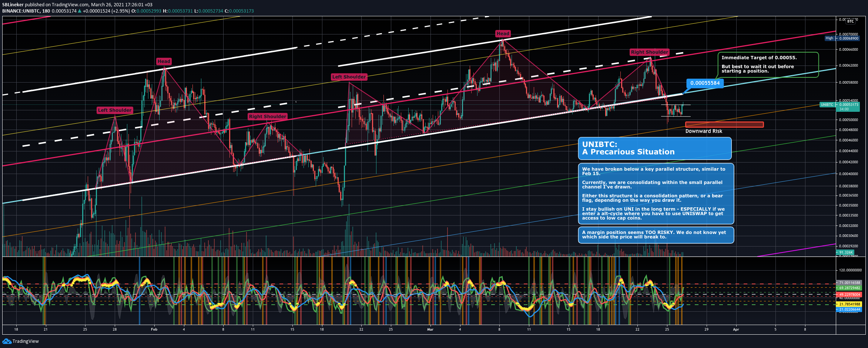Click the 'Right Shoulder' label above March 22

point(649,52)
